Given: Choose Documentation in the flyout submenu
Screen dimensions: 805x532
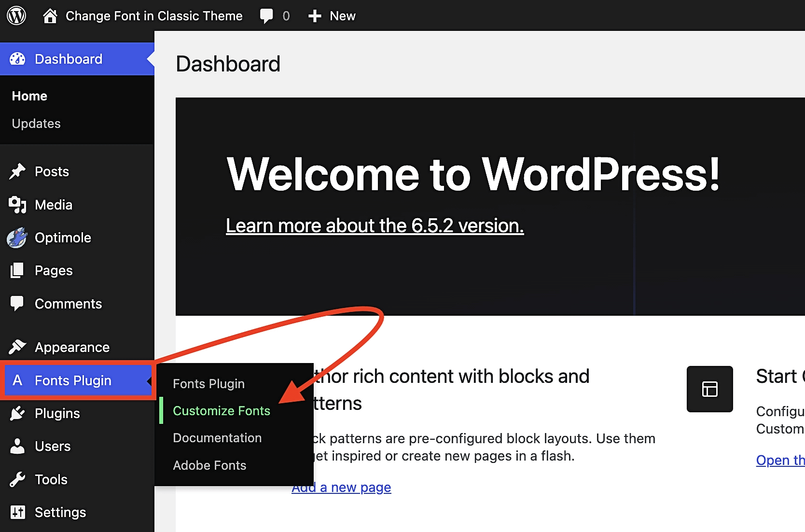Looking at the screenshot, I should [217, 438].
